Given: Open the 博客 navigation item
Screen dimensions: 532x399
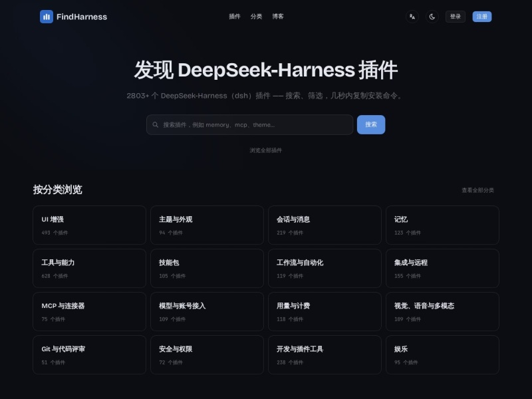Looking at the screenshot, I should point(278,16).
